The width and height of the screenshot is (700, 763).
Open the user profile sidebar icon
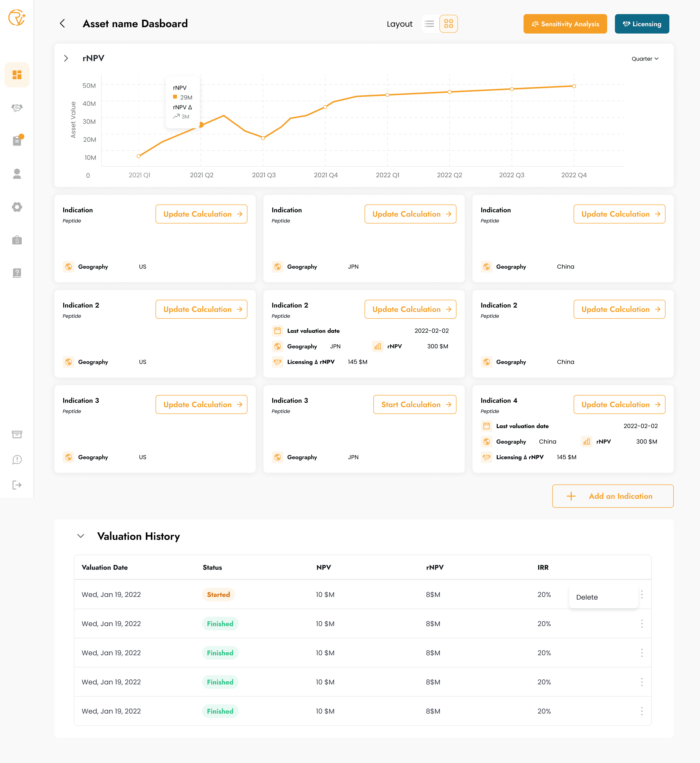point(17,174)
